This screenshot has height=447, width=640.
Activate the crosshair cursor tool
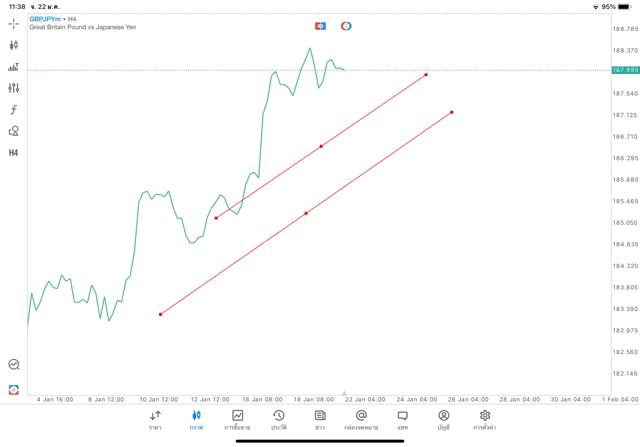pyautogui.click(x=14, y=23)
